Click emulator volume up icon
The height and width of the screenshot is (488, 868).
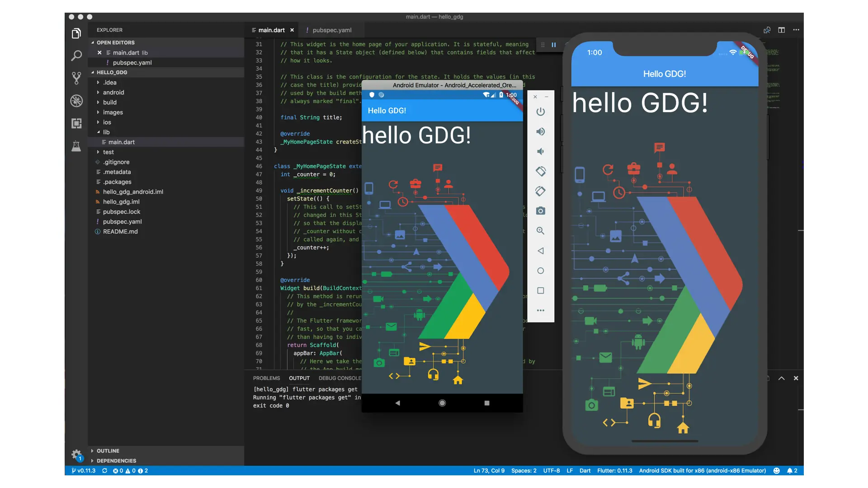click(540, 131)
